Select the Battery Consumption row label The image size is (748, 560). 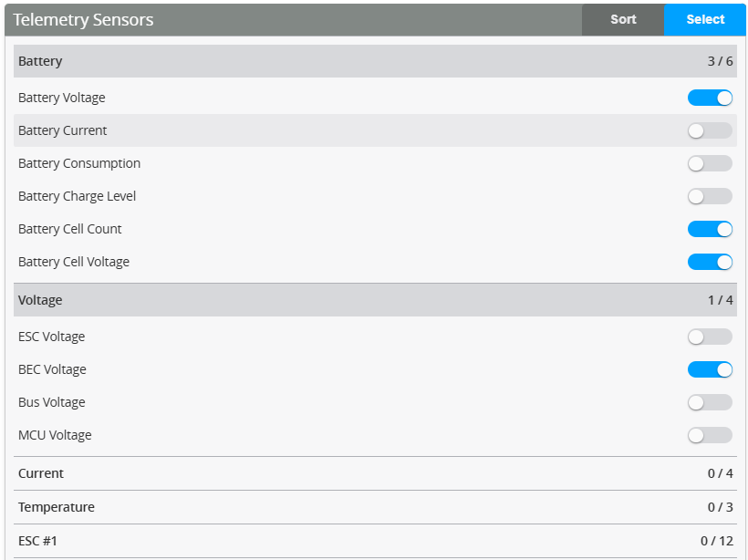79,163
